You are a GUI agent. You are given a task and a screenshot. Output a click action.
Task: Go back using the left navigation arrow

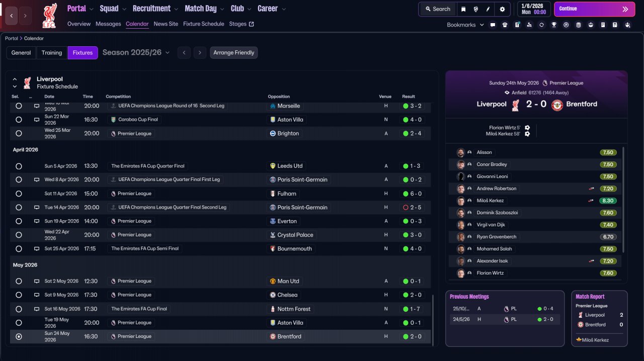click(x=12, y=16)
